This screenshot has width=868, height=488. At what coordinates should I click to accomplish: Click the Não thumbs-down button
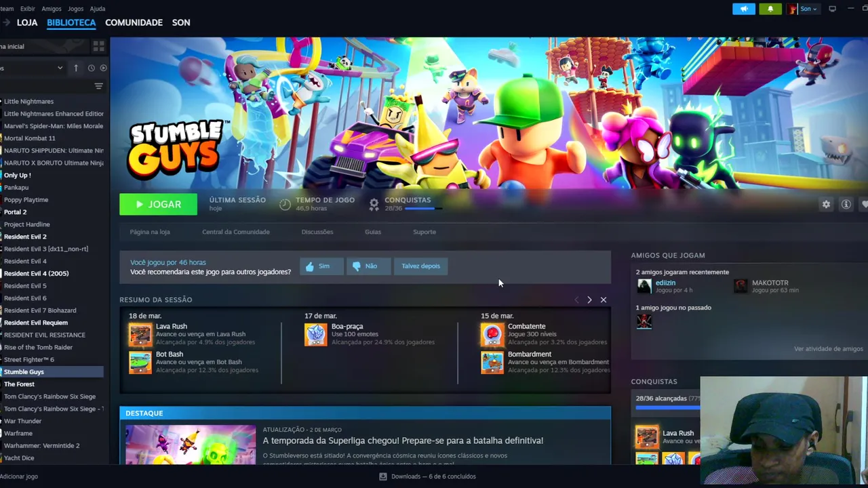pos(368,266)
